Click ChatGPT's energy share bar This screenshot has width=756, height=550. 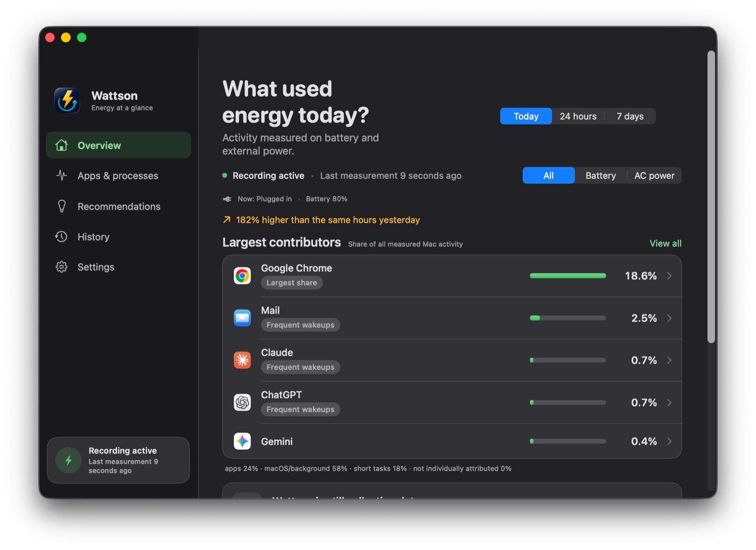tap(568, 402)
